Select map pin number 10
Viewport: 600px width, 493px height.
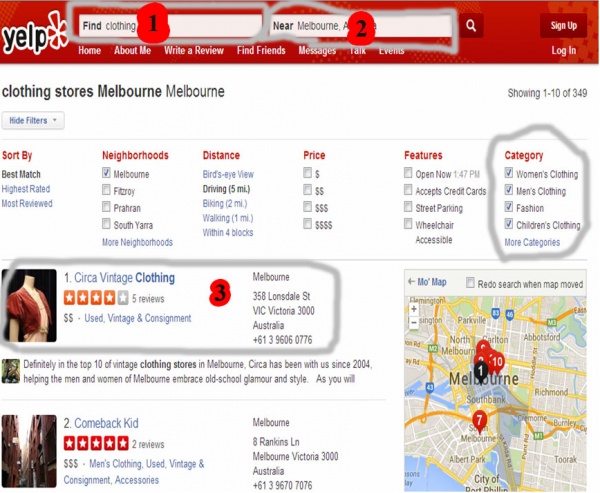click(x=497, y=362)
